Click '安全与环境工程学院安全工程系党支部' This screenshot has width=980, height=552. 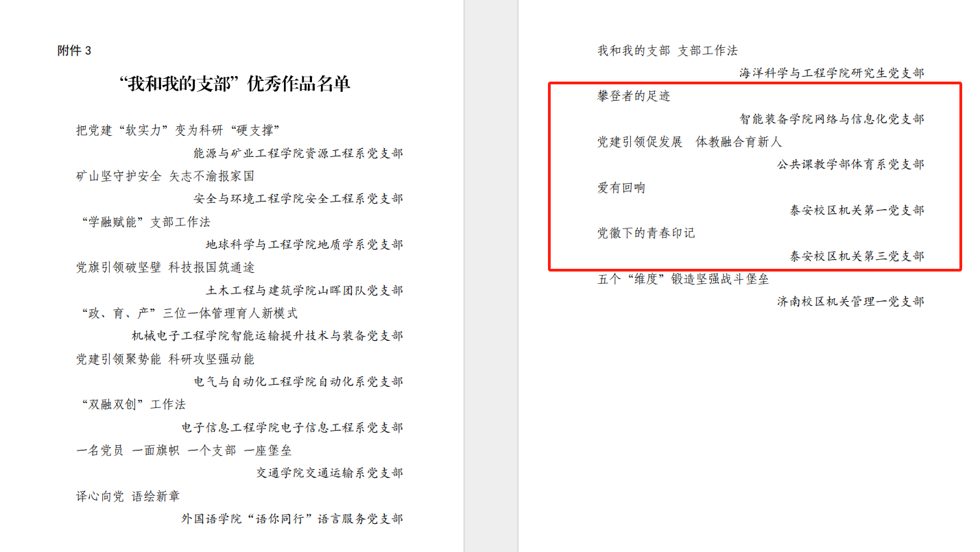click(x=298, y=199)
